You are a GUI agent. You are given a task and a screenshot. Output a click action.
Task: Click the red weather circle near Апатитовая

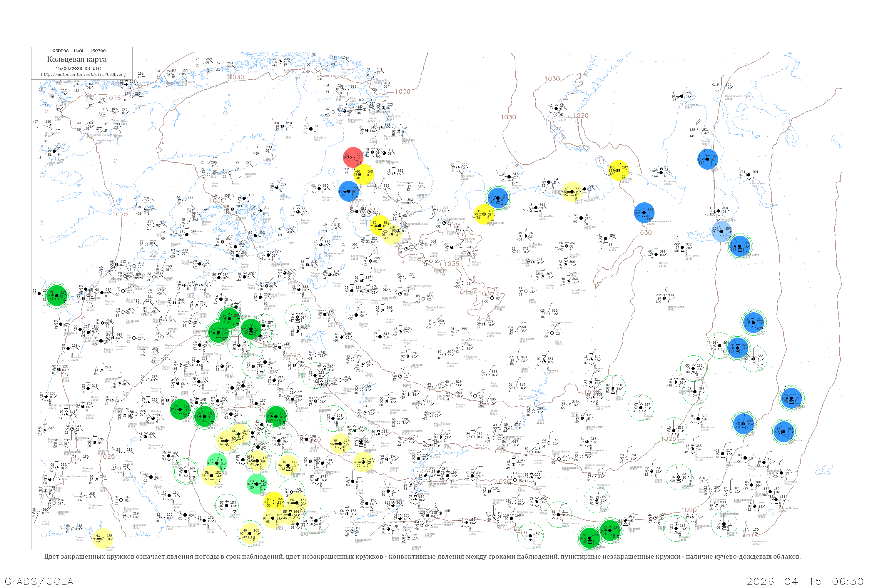(353, 158)
